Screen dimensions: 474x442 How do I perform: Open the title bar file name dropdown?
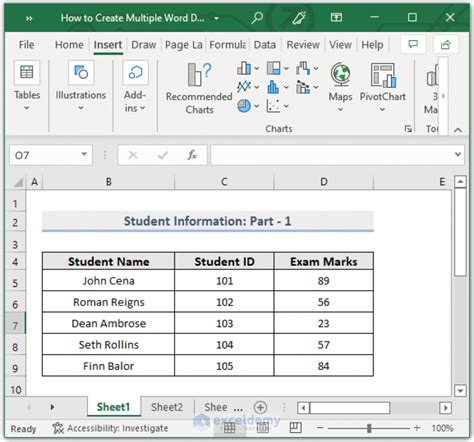click(x=216, y=18)
